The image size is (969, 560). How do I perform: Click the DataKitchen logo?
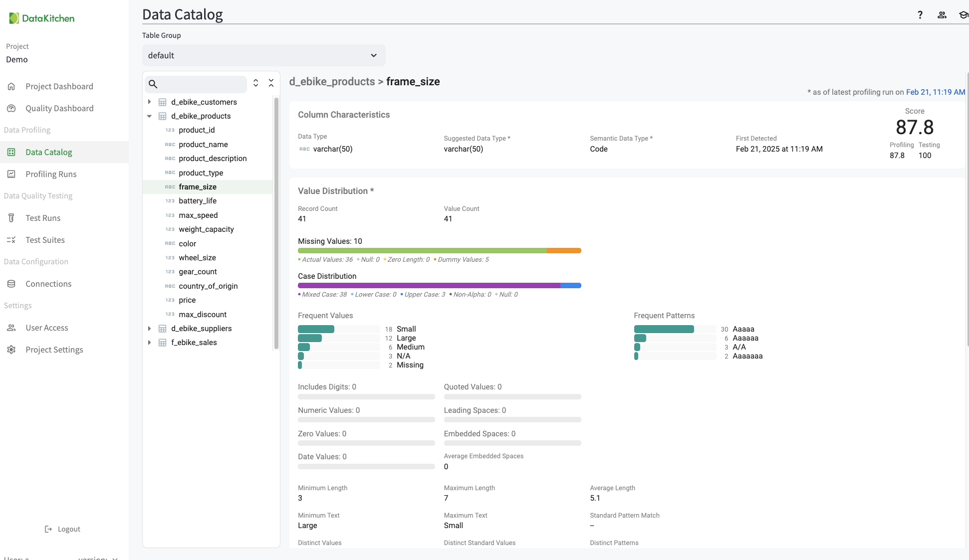[x=42, y=18]
